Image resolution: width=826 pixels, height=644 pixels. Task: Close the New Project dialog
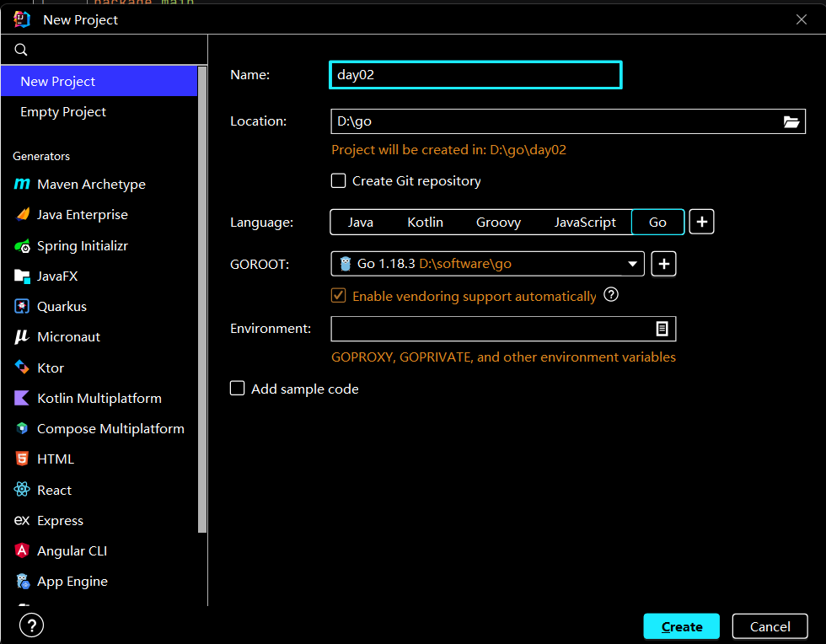[802, 19]
